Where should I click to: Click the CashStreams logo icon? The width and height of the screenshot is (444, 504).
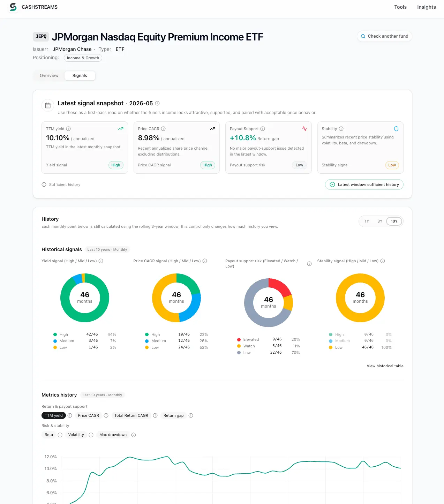click(13, 7)
